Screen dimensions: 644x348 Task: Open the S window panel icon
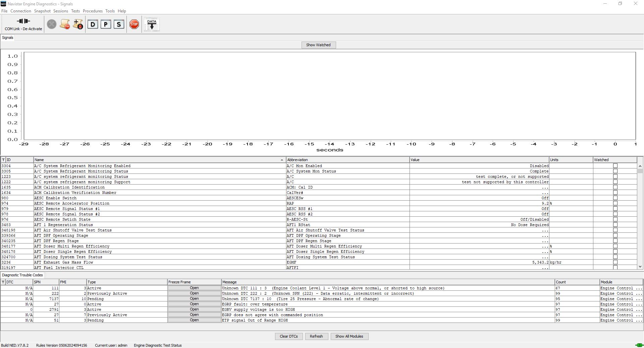(118, 24)
